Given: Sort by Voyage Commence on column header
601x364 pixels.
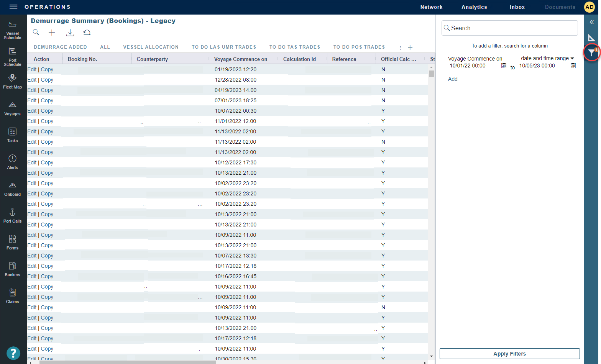Looking at the screenshot, I should 240,59.
